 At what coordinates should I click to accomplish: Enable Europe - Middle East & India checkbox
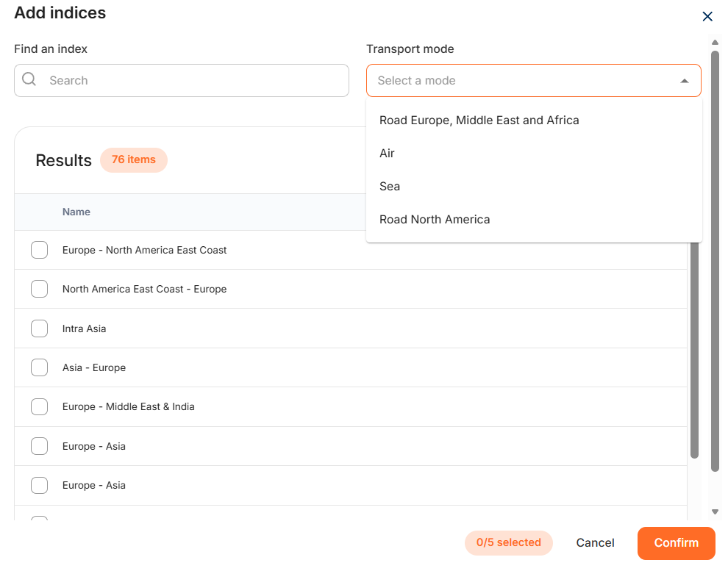[x=40, y=407]
